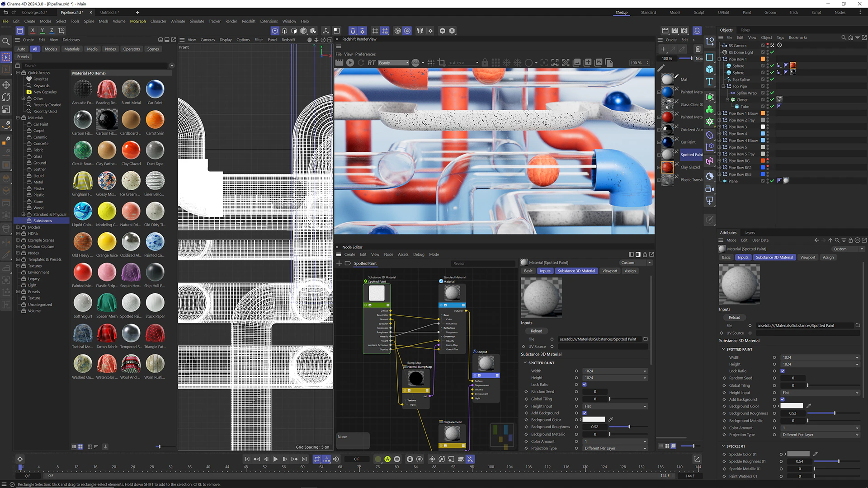Viewport: 868px width, 488px height.
Task: Select the Rectangle Selection tool
Action: (7, 58)
